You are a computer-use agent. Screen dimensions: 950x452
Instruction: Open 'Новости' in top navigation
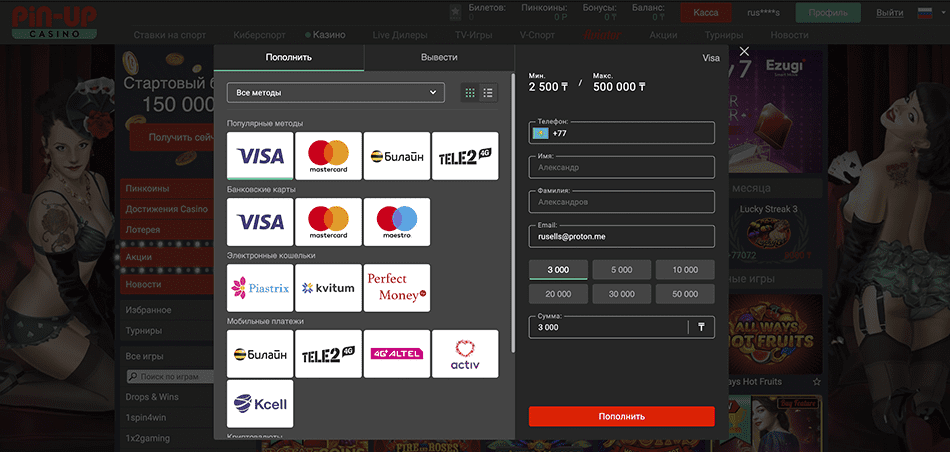[x=789, y=35]
